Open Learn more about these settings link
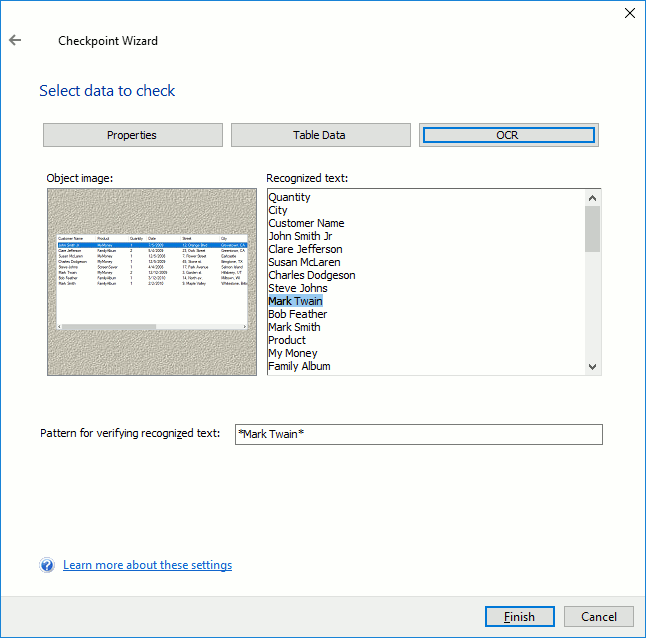The image size is (646, 638). [x=147, y=565]
